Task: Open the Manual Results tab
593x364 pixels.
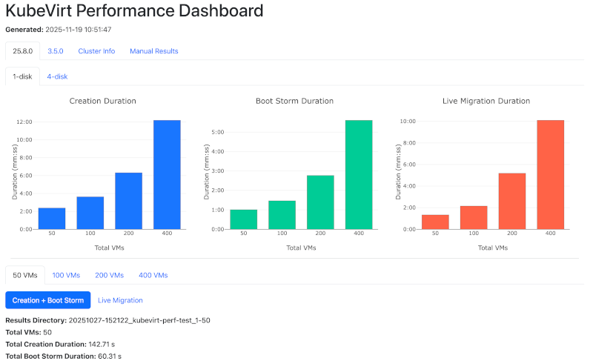Action: (153, 51)
